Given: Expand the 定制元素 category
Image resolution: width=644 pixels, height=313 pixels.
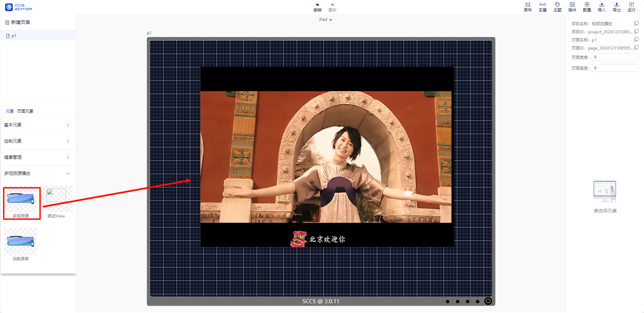Looking at the screenshot, I should tap(37, 141).
